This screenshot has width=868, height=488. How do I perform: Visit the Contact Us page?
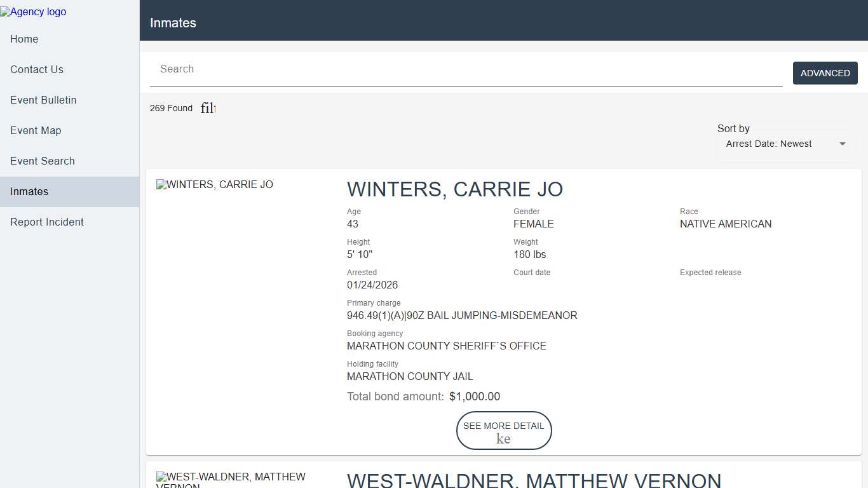36,69
